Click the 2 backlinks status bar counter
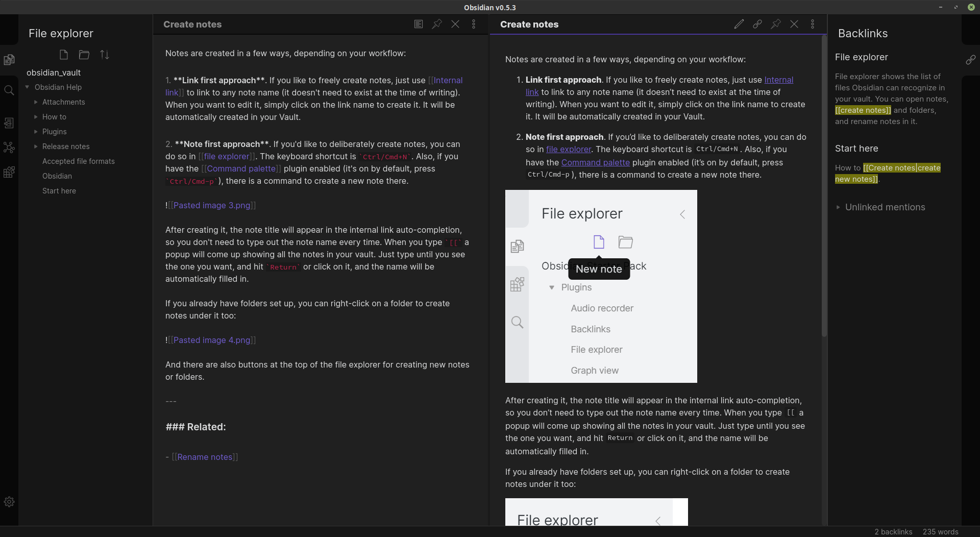This screenshot has width=980, height=537. pyautogui.click(x=893, y=531)
